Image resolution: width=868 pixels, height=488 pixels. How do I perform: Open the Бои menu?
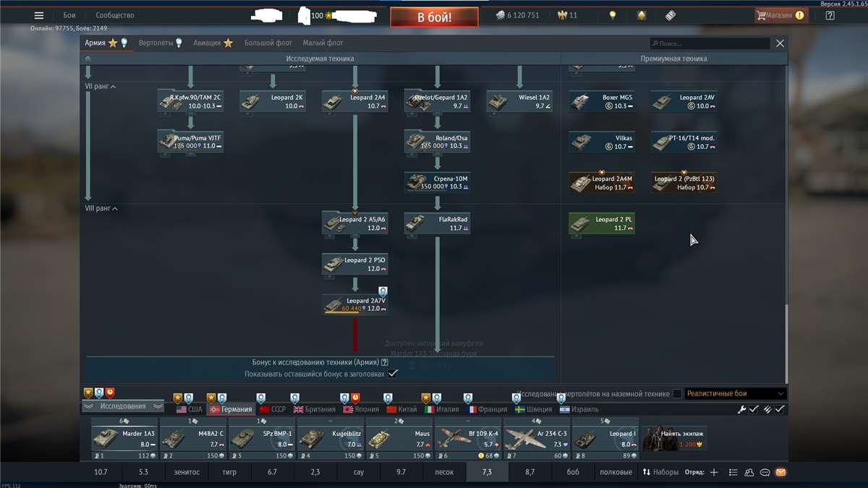point(69,15)
